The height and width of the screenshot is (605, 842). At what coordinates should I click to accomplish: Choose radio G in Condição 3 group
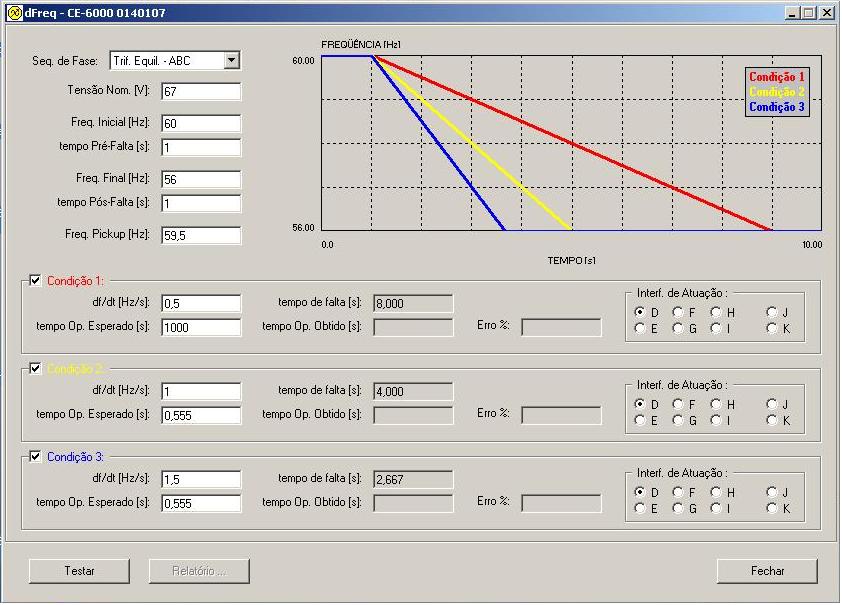pos(678,508)
